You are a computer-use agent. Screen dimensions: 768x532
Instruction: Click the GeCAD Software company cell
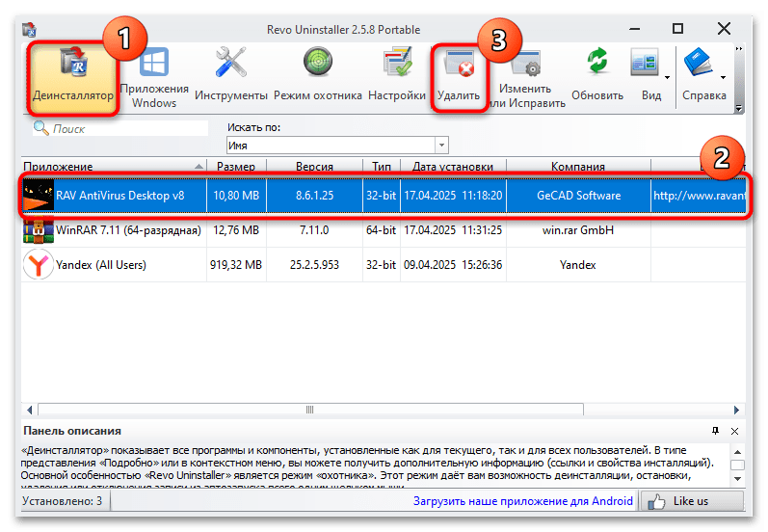(x=578, y=195)
